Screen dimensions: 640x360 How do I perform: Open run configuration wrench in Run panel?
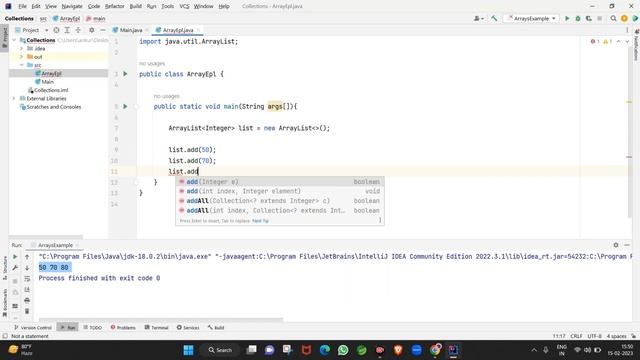tap(15, 268)
